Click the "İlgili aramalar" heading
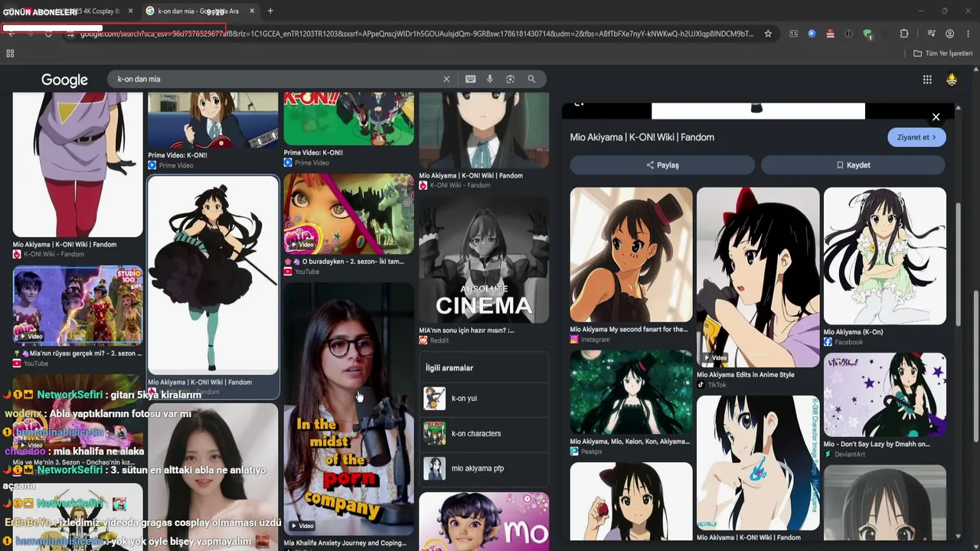 tap(449, 368)
